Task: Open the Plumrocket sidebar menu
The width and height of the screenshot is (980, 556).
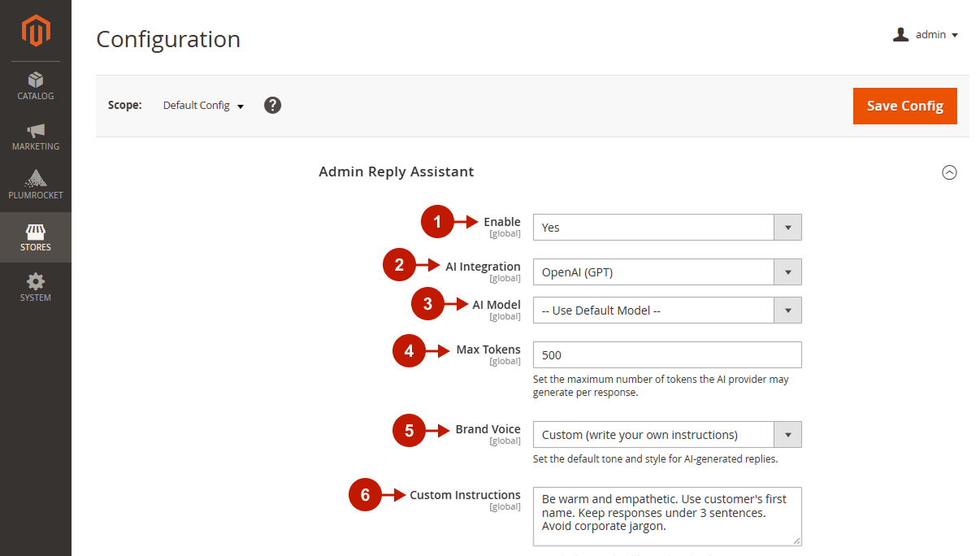Action: coord(36,185)
